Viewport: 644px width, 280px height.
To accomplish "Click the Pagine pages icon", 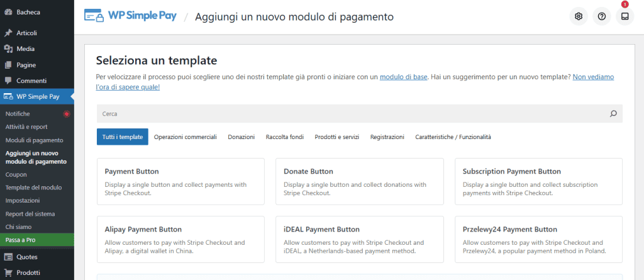I will pos(8,65).
